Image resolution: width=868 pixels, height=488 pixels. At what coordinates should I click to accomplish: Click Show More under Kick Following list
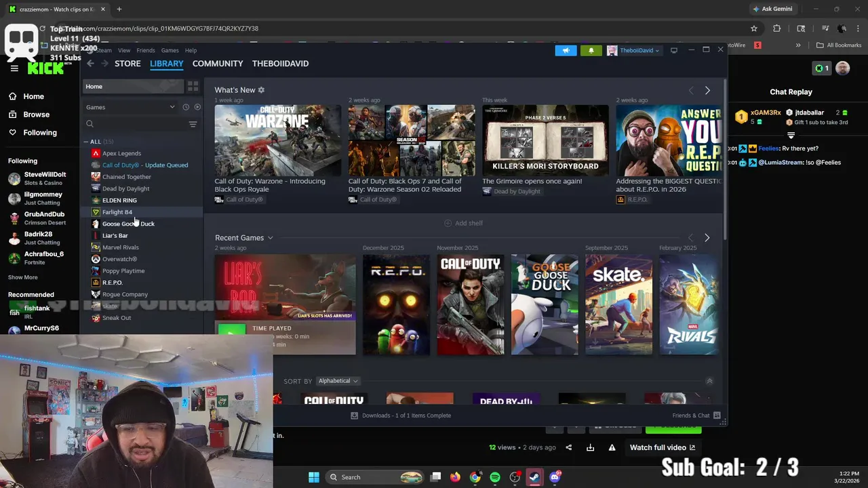23,277
